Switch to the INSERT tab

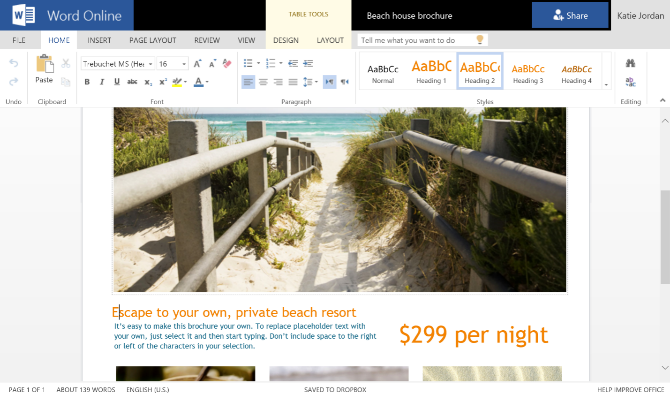pyautogui.click(x=99, y=40)
